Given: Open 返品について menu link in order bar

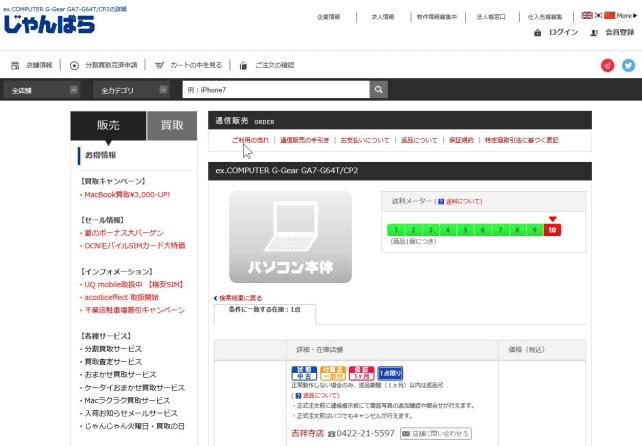Looking at the screenshot, I should click(419, 140).
